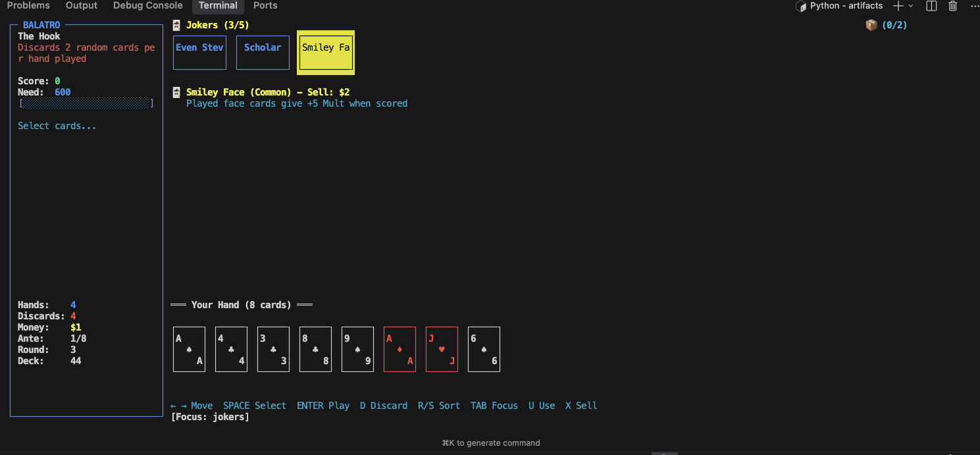Click the score progress bar
The width and height of the screenshot is (980, 455).
point(86,103)
